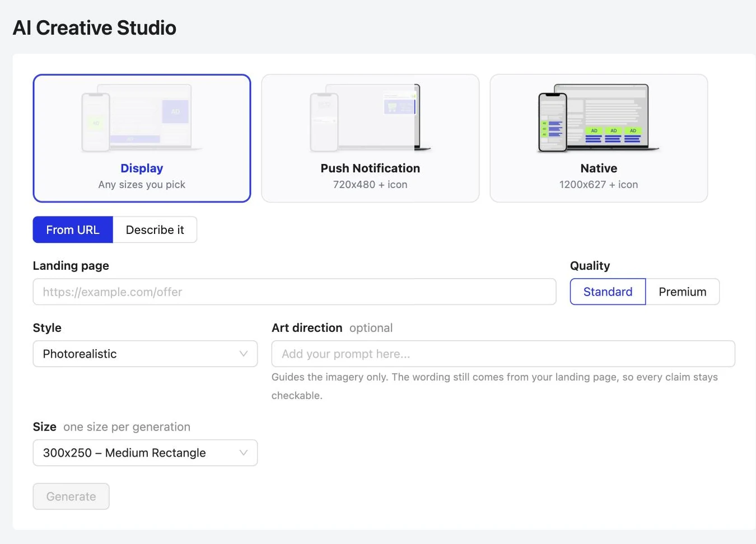
Task: Click the chevron in the Size dropdown
Action: tap(244, 453)
